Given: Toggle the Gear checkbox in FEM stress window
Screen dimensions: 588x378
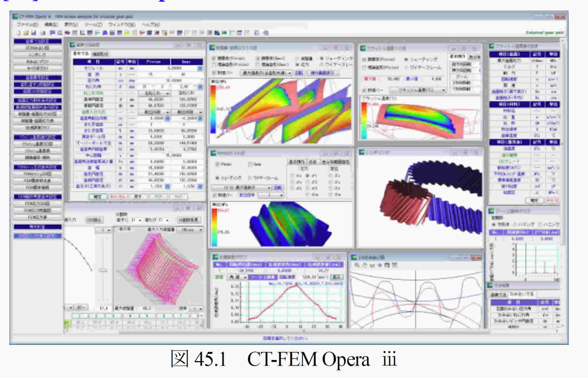Looking at the screenshot, I should click(250, 164).
